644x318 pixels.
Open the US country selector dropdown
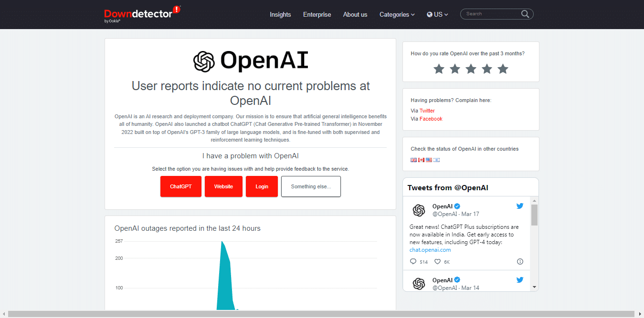click(437, 15)
